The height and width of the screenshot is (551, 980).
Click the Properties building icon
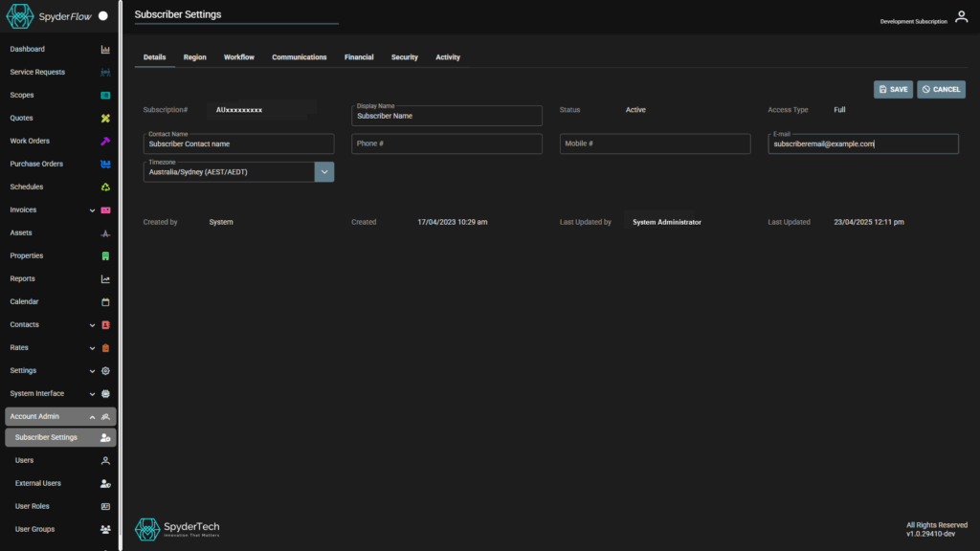tap(105, 256)
